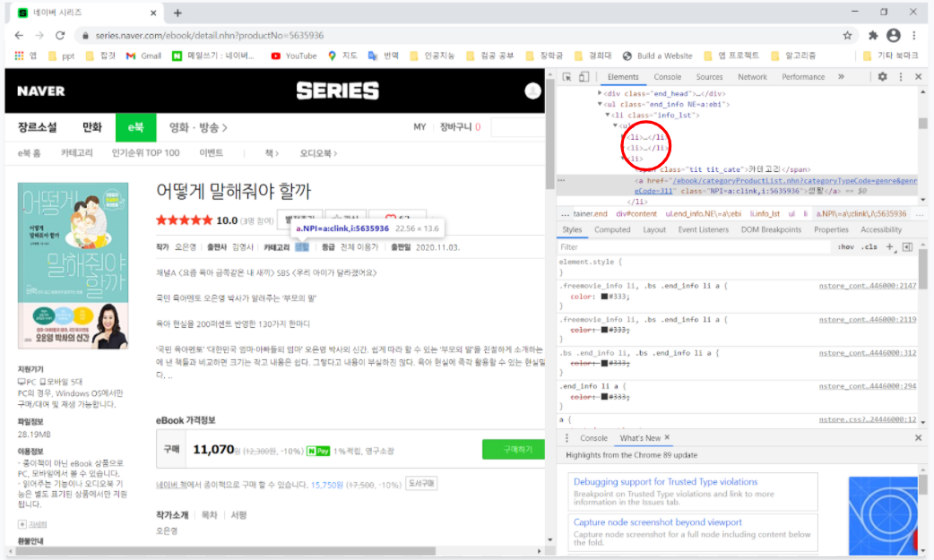The height and width of the screenshot is (560, 934).
Task: Open the Chrome three-dot menu
Action: (x=913, y=35)
